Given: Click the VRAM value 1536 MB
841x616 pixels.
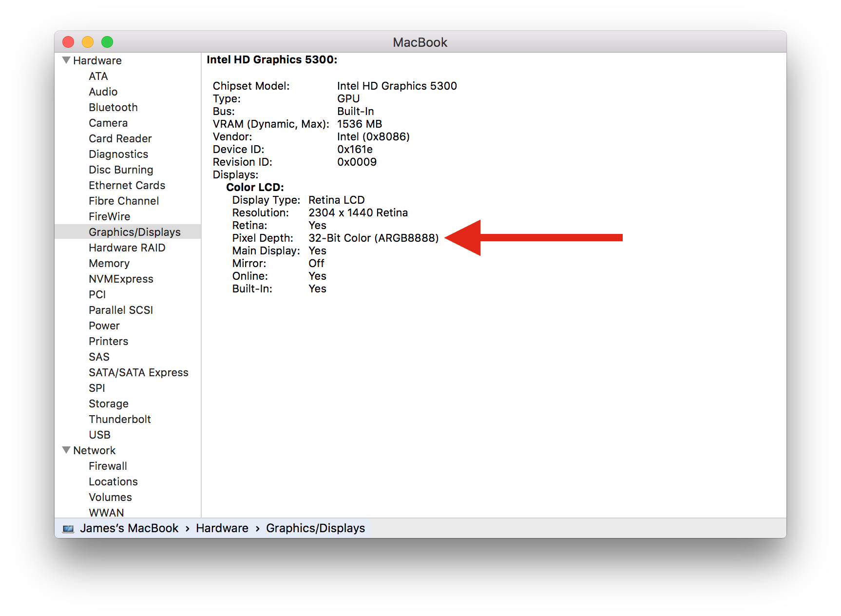Looking at the screenshot, I should click(x=360, y=124).
